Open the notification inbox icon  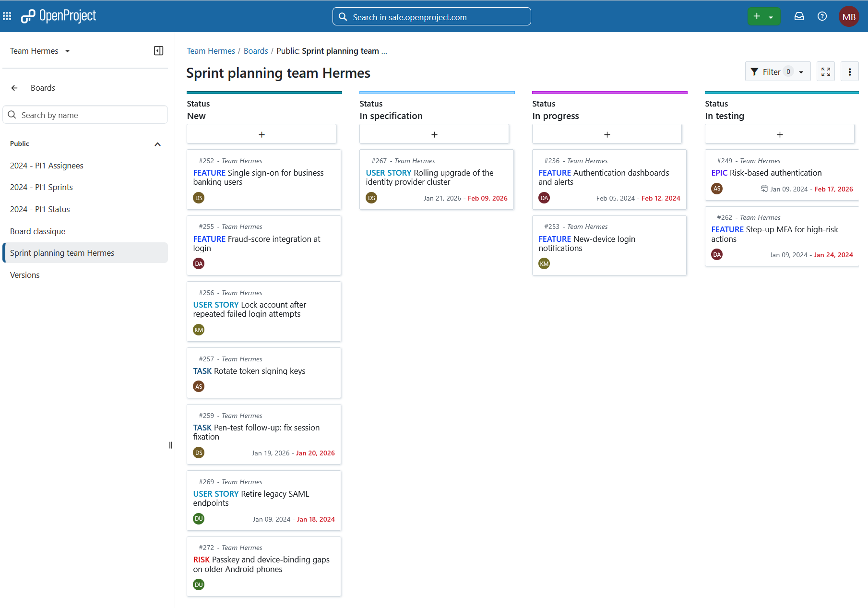[x=799, y=16]
